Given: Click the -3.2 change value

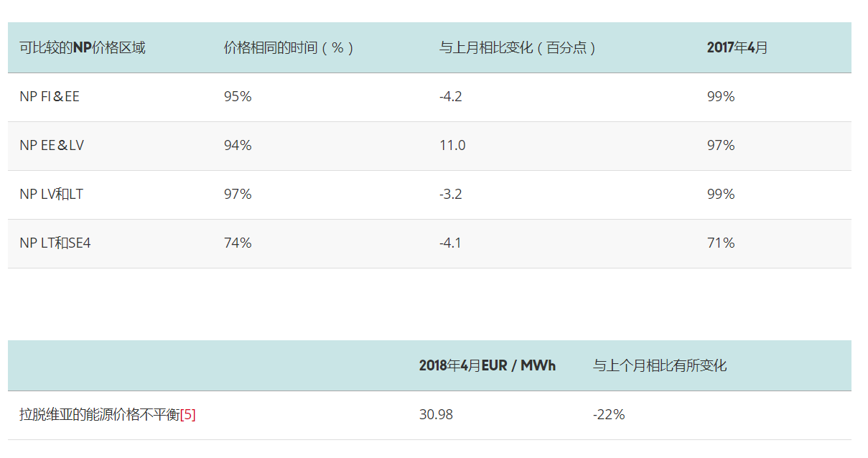Looking at the screenshot, I should tap(451, 195).
